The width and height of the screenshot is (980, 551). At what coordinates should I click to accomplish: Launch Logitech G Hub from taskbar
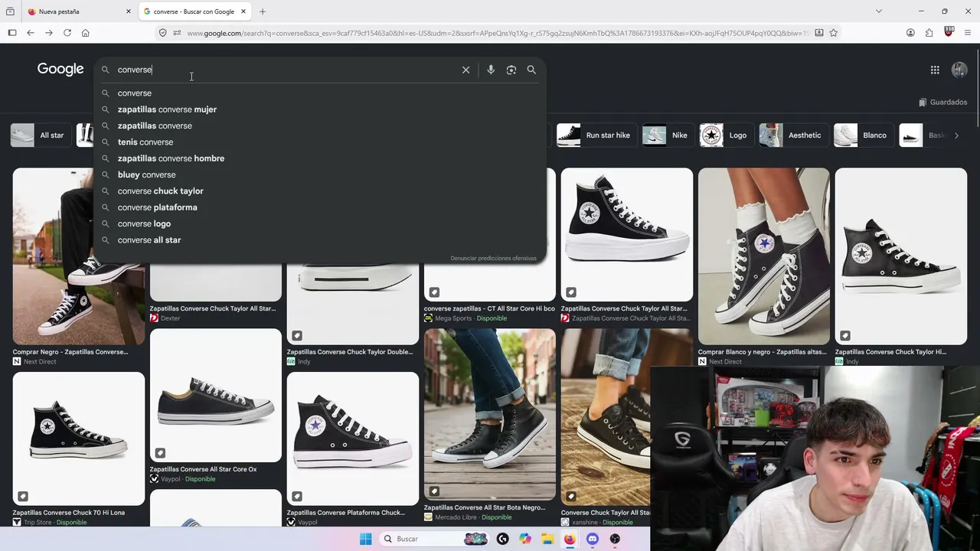click(502, 539)
